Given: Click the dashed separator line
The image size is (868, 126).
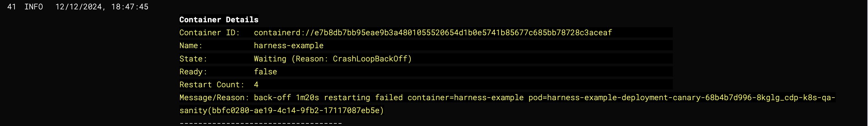Looking at the screenshot, I should coord(260,123).
